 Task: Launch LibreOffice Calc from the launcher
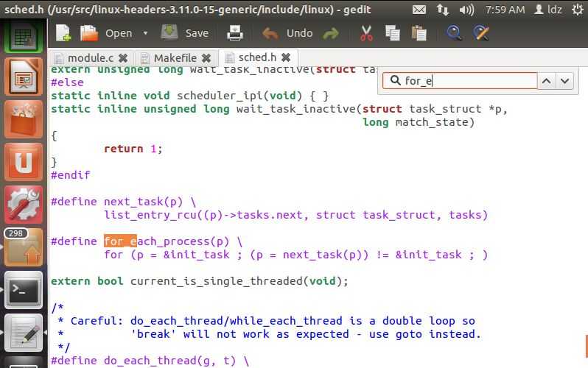click(x=24, y=35)
